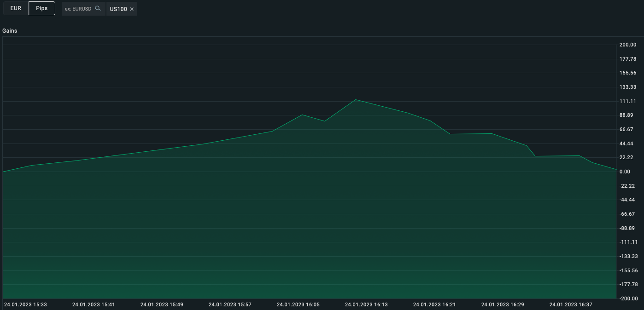Click the -177.78 y-axis label
644x310 pixels.
pyautogui.click(x=628, y=284)
